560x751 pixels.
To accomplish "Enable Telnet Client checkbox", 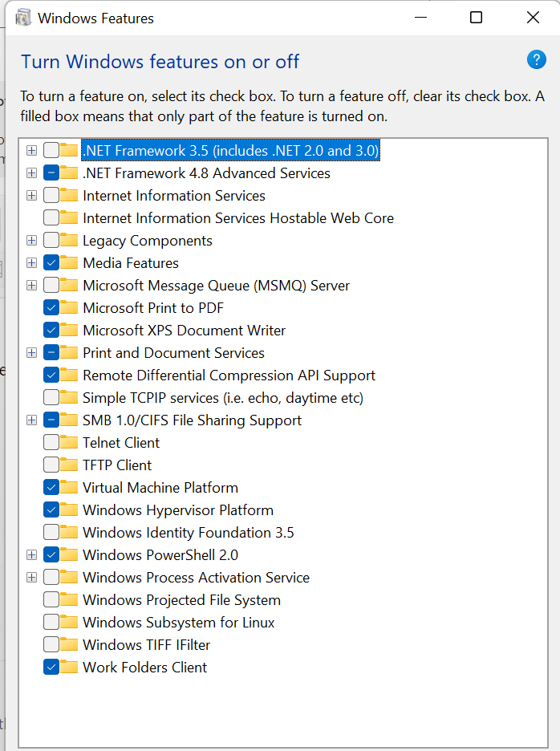I will [51, 443].
